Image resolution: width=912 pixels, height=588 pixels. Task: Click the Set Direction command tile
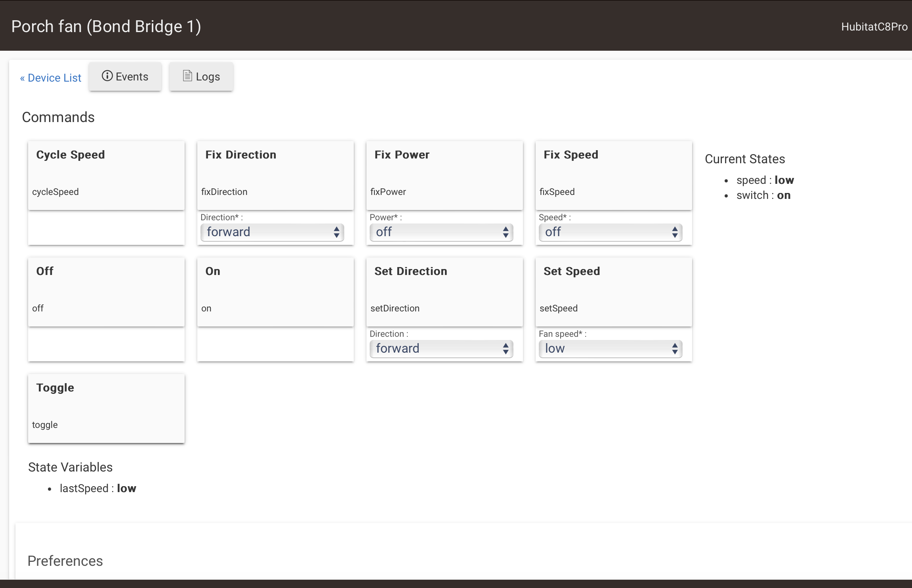(x=445, y=292)
